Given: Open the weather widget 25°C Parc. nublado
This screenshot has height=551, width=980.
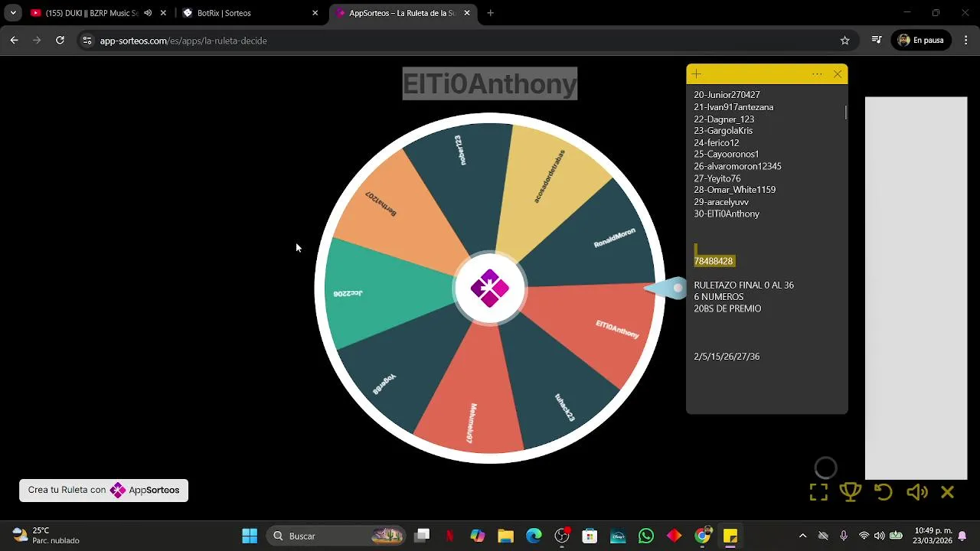Looking at the screenshot, I should (x=46, y=536).
